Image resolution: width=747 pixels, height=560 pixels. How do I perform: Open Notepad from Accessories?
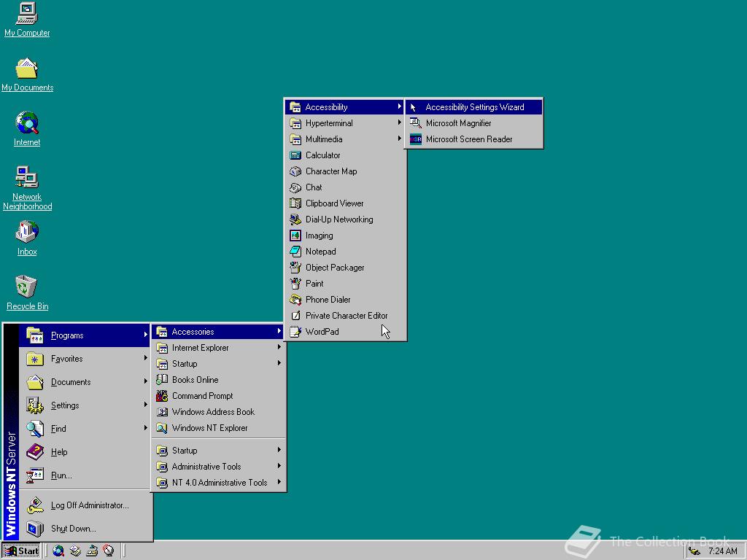tap(345, 252)
